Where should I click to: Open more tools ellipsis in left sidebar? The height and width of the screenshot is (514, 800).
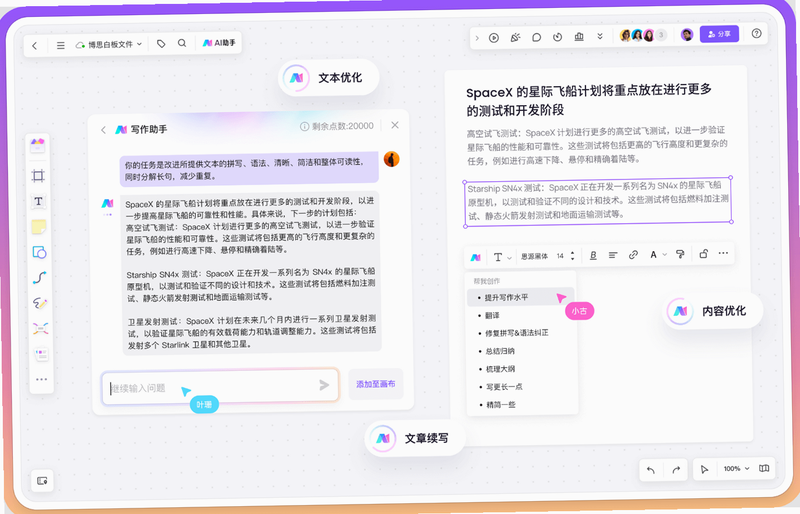41,379
